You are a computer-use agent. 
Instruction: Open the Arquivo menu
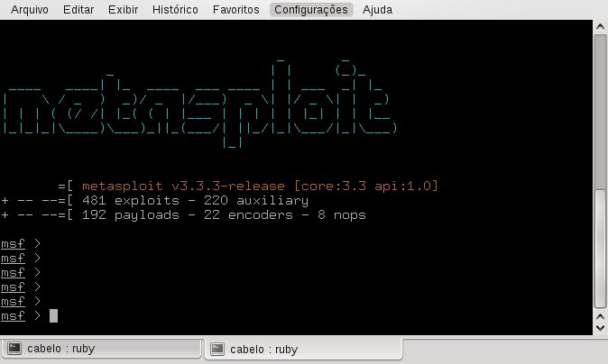point(29,10)
